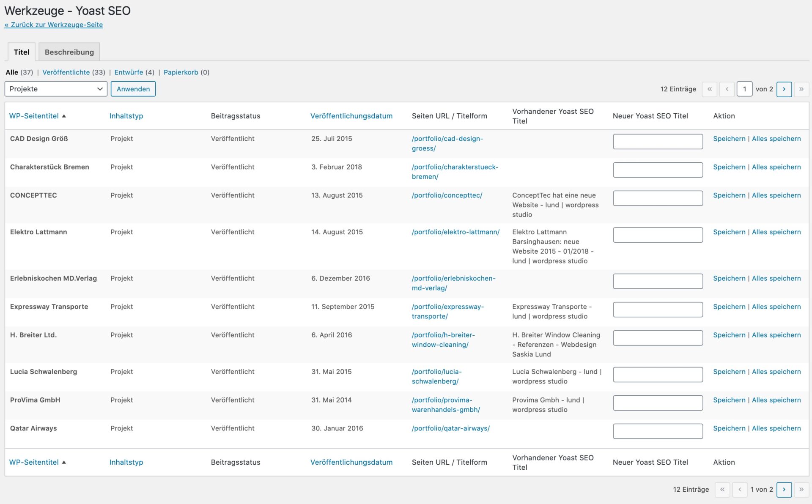The image size is (812, 504).
Task: Click new SEO title field for CONCEPTTEC
Action: tap(658, 198)
